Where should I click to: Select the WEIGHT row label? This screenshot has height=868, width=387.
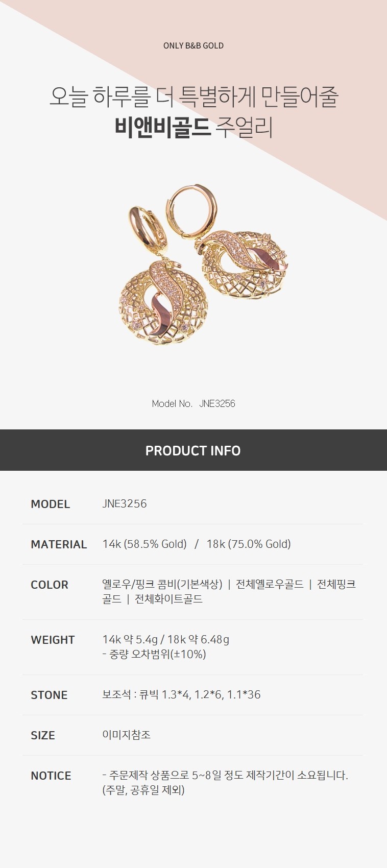pos(53,640)
